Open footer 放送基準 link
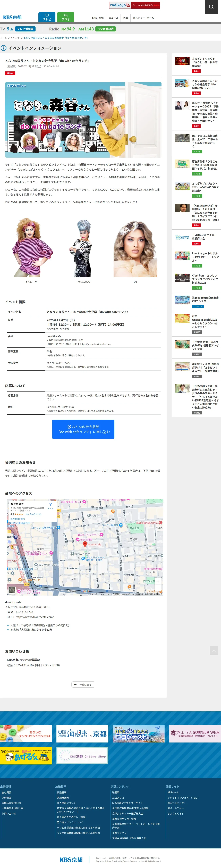This screenshot has height=868, width=221. click(62, 792)
